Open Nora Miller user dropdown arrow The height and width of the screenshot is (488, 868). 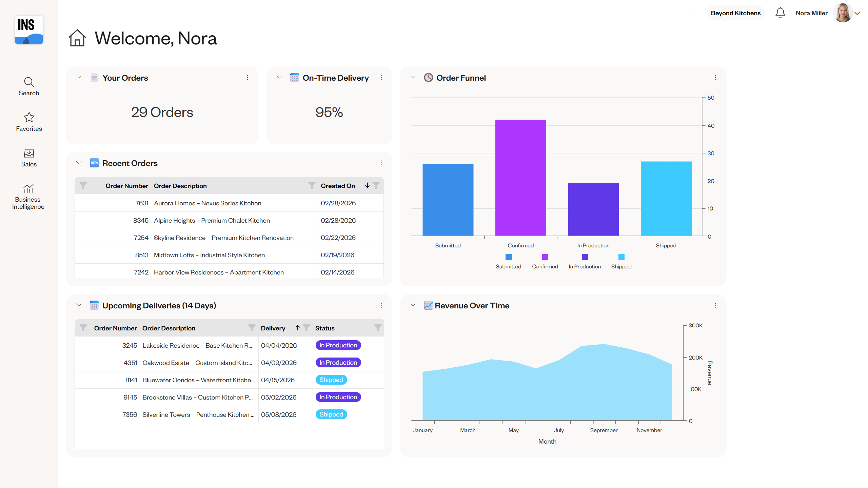pyautogui.click(x=857, y=13)
